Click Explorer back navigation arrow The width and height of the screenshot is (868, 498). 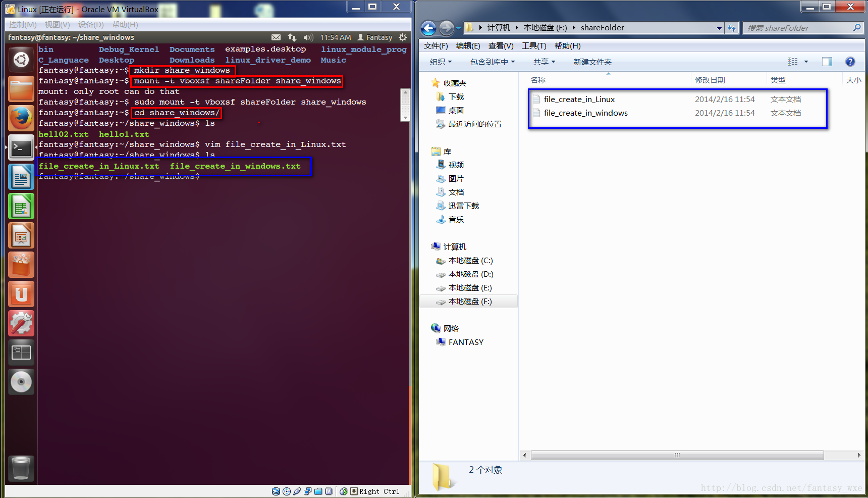click(428, 28)
